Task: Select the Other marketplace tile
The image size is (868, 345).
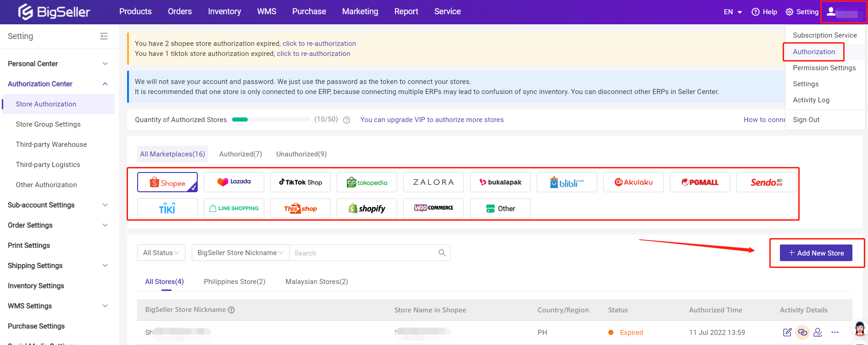Action: click(501, 208)
